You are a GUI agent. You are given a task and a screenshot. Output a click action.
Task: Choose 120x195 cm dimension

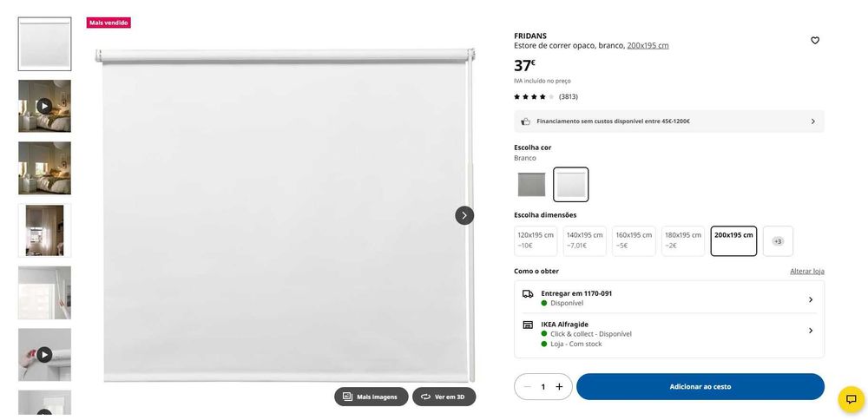(x=536, y=241)
